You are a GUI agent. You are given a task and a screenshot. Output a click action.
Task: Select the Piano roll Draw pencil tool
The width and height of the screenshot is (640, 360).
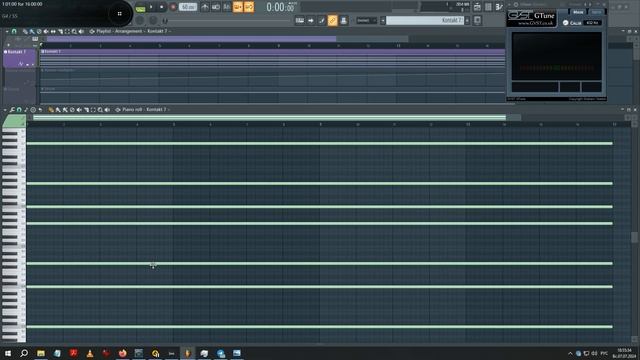(51, 110)
